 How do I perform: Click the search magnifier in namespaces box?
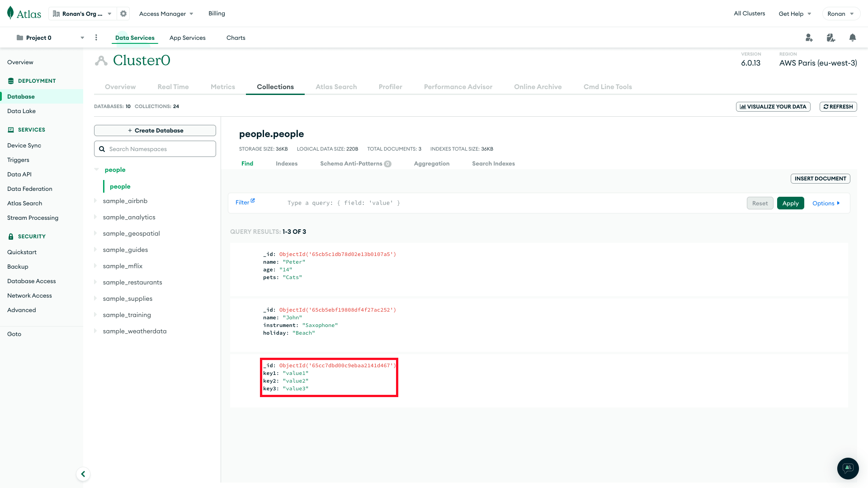[x=102, y=149]
